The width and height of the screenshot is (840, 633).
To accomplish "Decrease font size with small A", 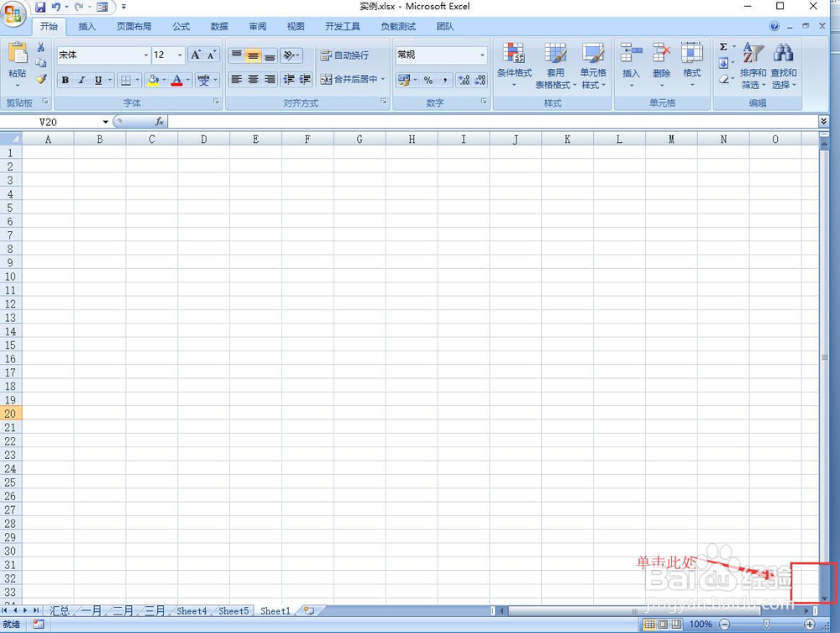I will pos(212,55).
